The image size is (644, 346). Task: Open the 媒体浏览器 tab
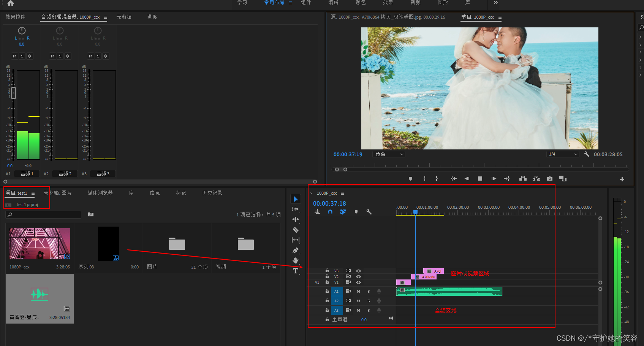tap(100, 193)
